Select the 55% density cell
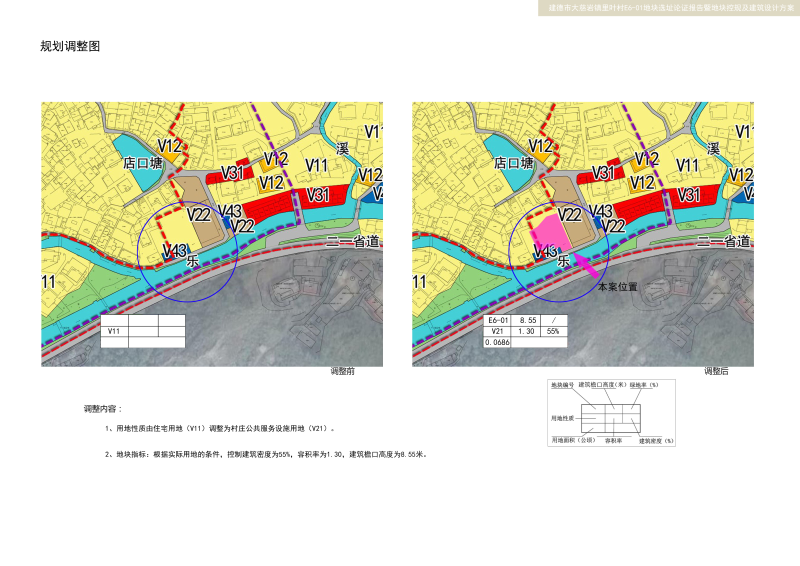Screen dimensions: 800x566 pyautogui.click(x=553, y=331)
